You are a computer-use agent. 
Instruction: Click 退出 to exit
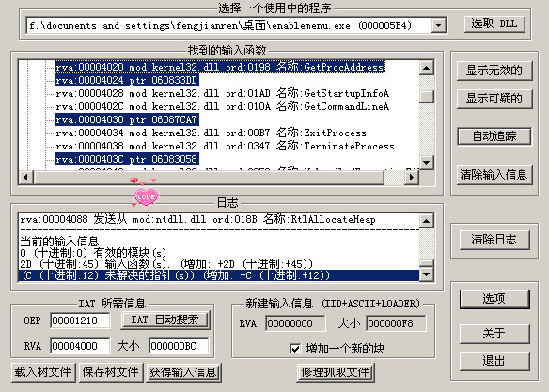click(494, 361)
